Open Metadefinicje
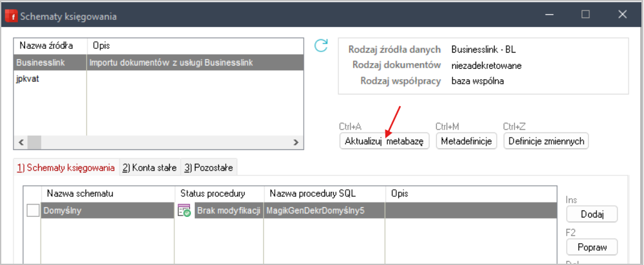The height and width of the screenshot is (265, 644). [466, 141]
